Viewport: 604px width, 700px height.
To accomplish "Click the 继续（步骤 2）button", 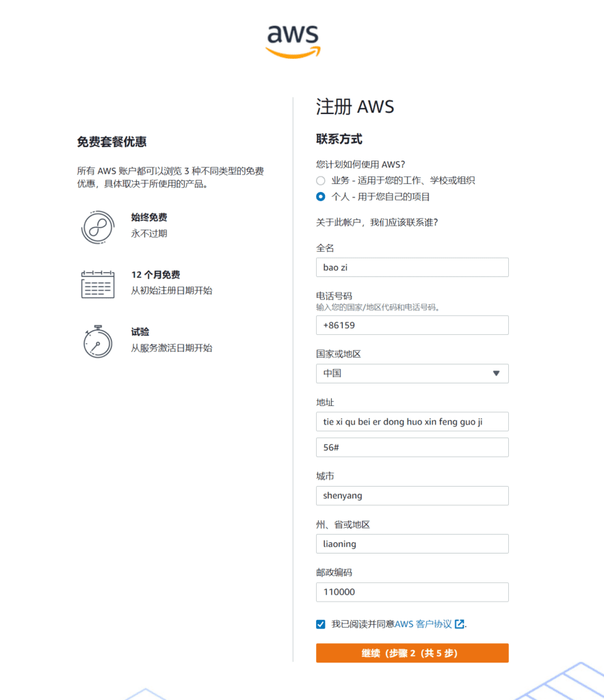I will pyautogui.click(x=412, y=653).
